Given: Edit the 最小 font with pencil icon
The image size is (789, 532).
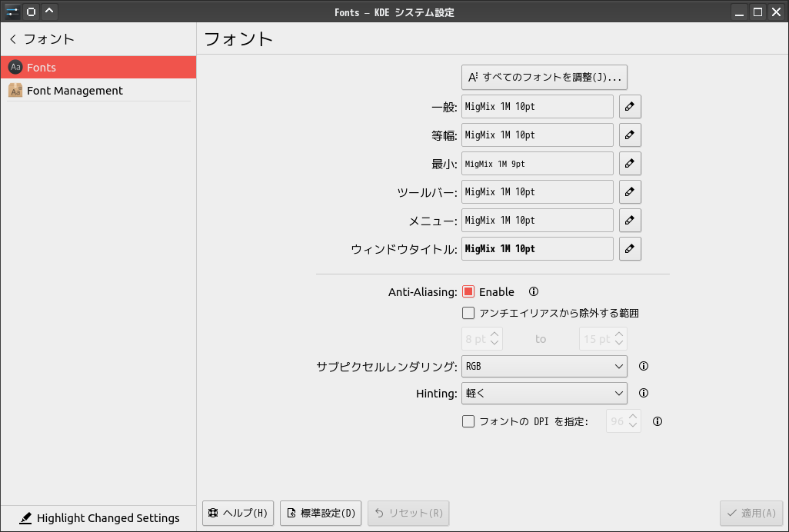Looking at the screenshot, I should pos(630,164).
